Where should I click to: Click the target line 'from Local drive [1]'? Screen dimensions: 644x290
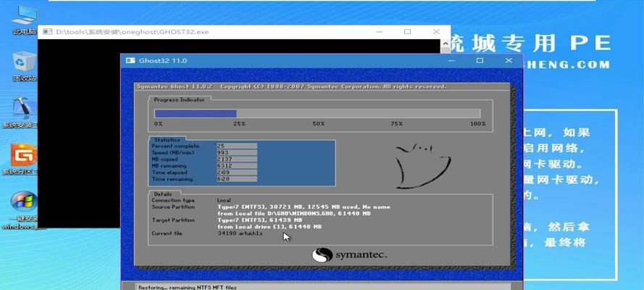269,227
